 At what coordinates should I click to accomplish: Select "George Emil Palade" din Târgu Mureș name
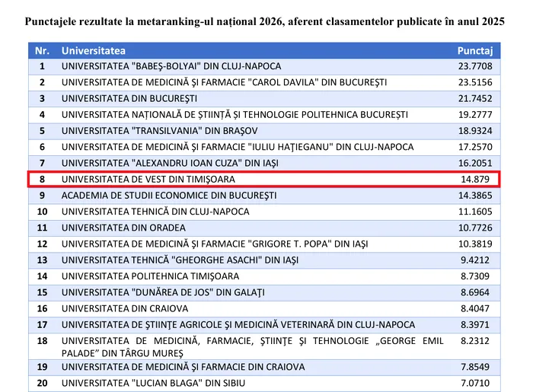coord(253,347)
